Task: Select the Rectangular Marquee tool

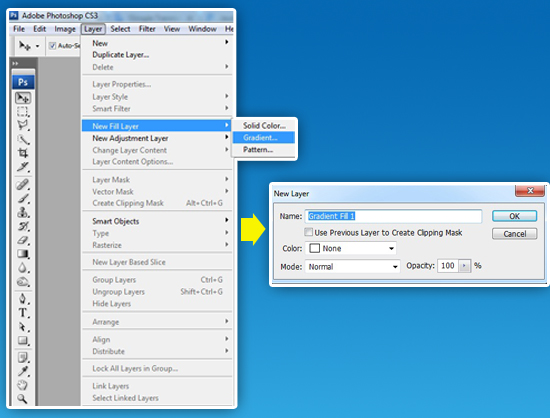Action: [23, 112]
